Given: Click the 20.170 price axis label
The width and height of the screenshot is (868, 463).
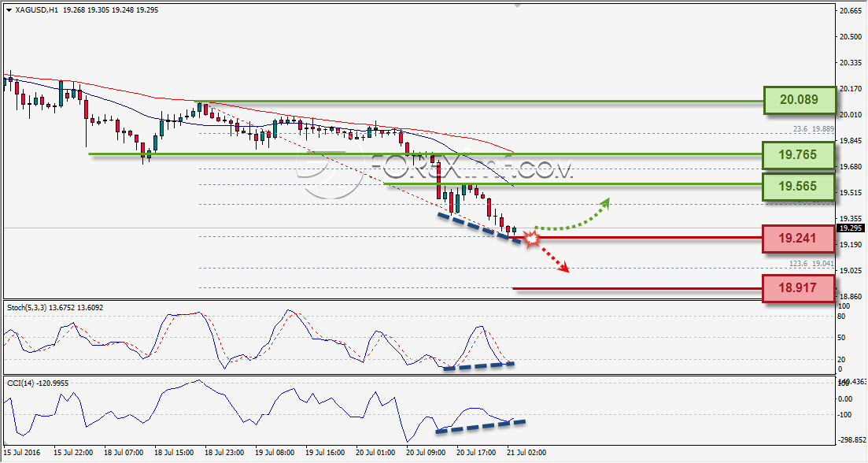Looking at the screenshot, I should point(850,89).
